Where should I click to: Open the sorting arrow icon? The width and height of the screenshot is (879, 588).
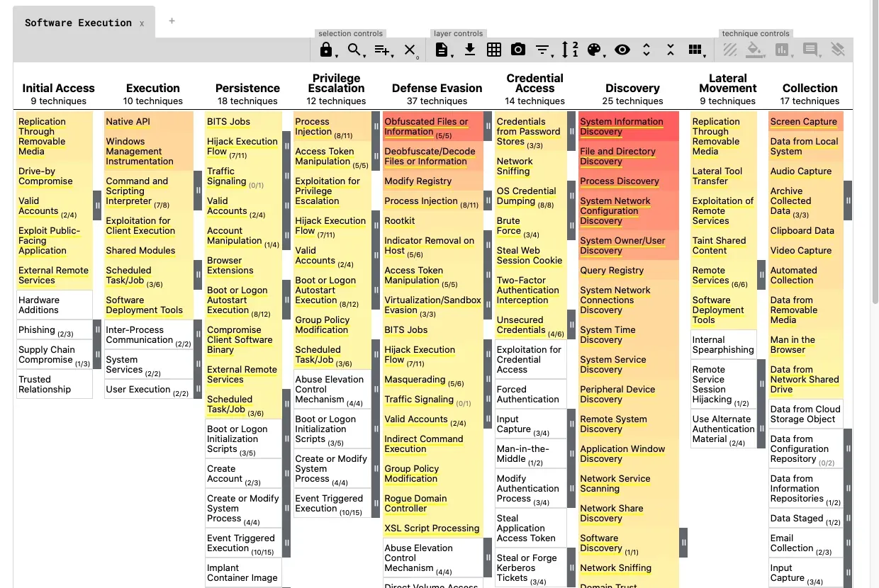(x=569, y=50)
